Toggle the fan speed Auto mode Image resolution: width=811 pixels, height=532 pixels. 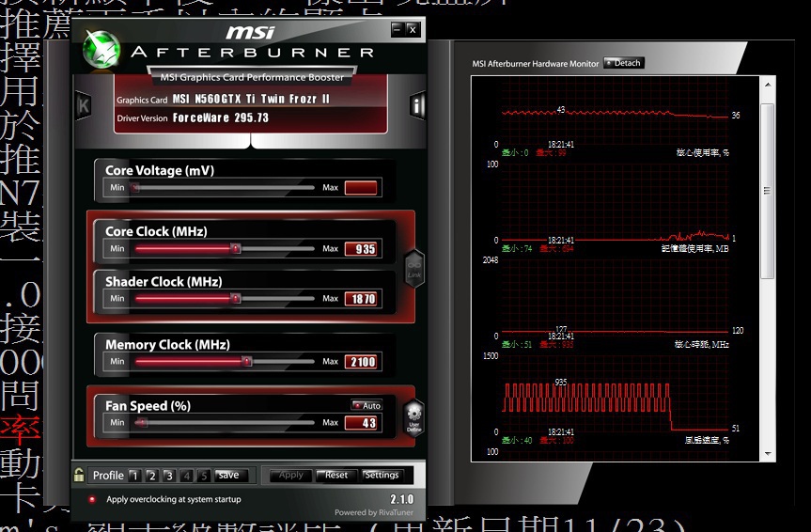click(367, 406)
